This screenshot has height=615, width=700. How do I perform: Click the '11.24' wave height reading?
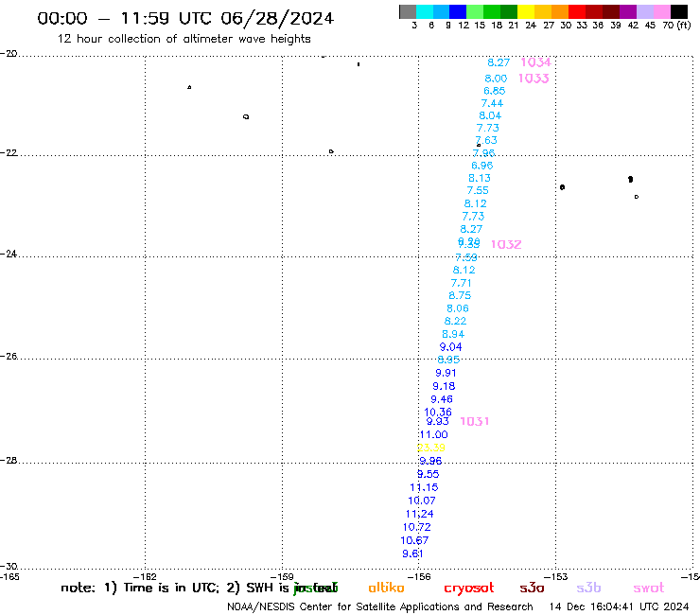pos(420,514)
